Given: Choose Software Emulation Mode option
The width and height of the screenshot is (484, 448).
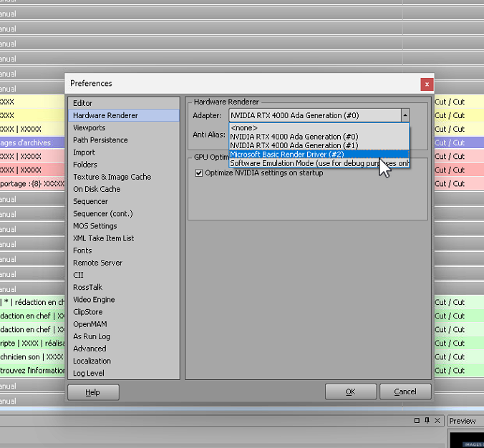Looking at the screenshot, I should [x=319, y=163].
